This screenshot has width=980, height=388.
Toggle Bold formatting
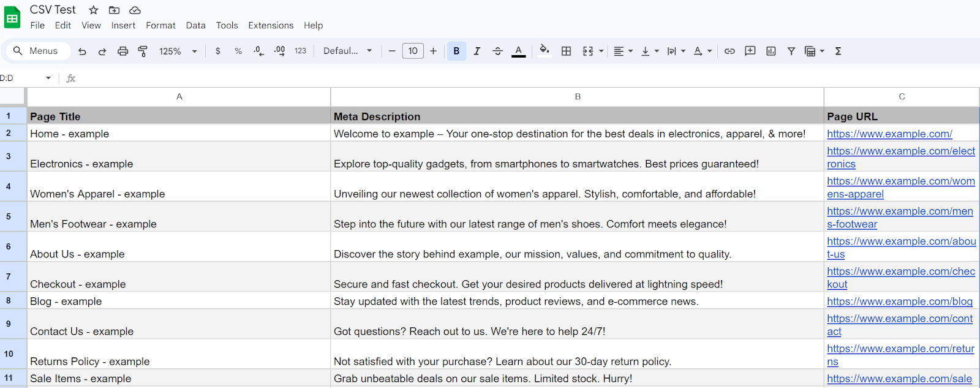pos(456,51)
